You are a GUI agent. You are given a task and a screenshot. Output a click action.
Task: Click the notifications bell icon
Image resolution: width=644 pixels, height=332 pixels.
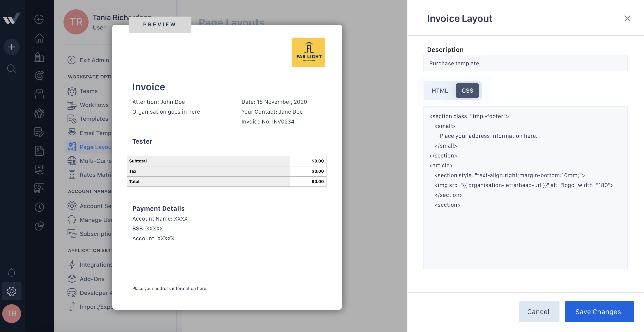click(11, 272)
